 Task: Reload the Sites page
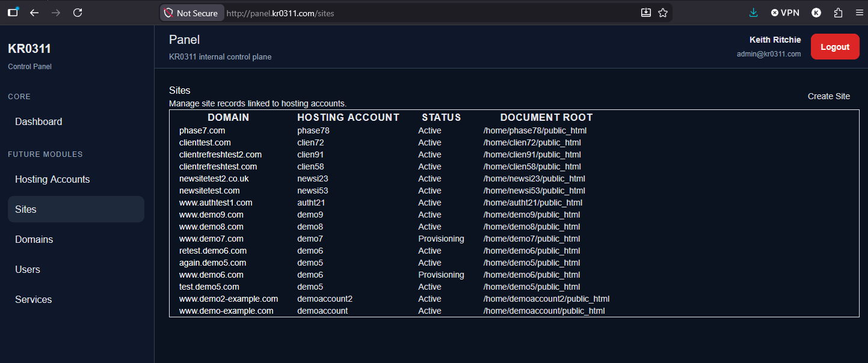[x=78, y=12]
